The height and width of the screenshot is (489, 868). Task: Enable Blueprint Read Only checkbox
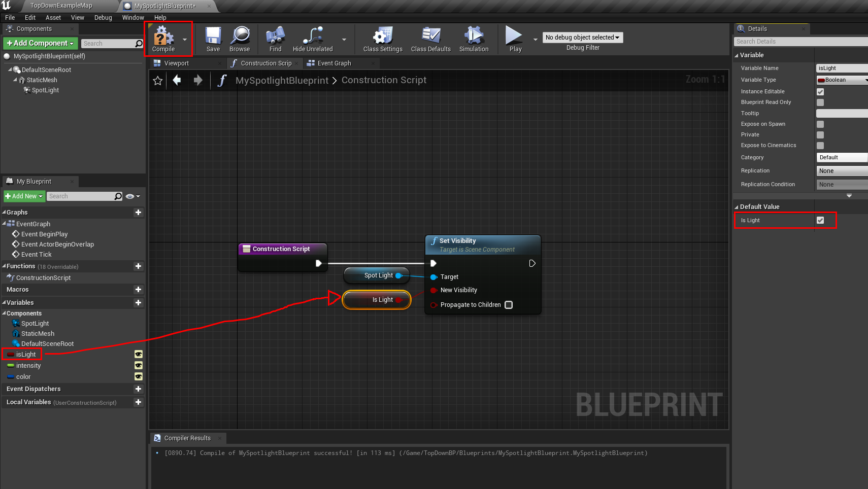[x=820, y=102]
